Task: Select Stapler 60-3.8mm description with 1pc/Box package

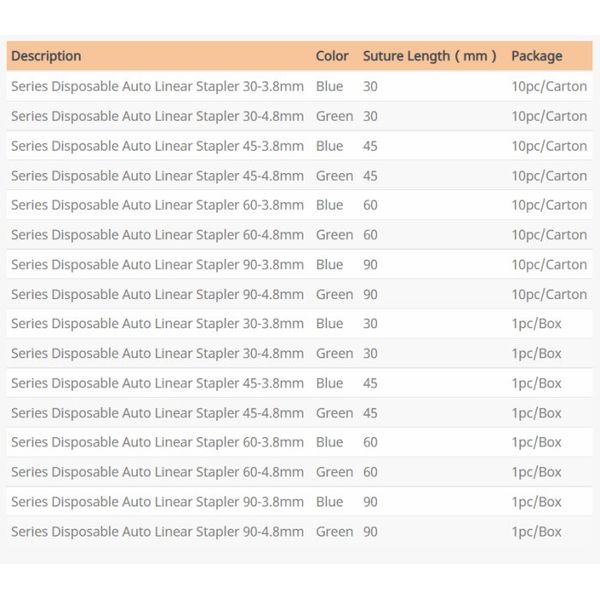Action: [157, 442]
